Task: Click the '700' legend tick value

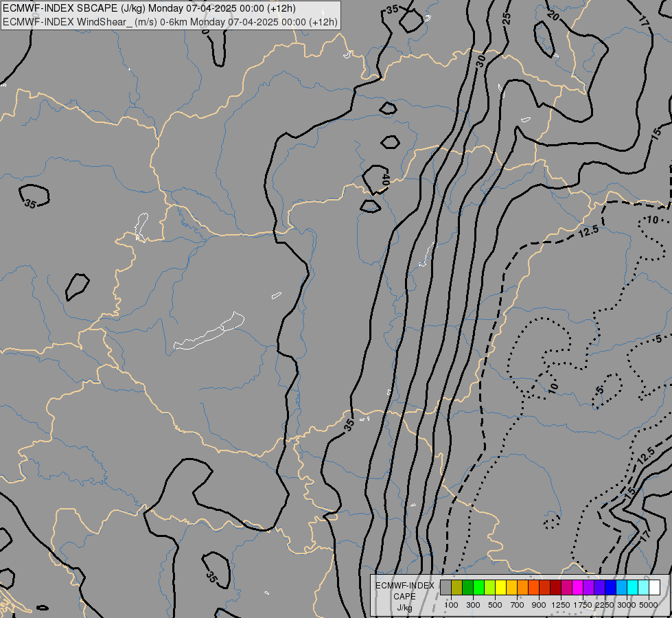Action: tap(518, 605)
